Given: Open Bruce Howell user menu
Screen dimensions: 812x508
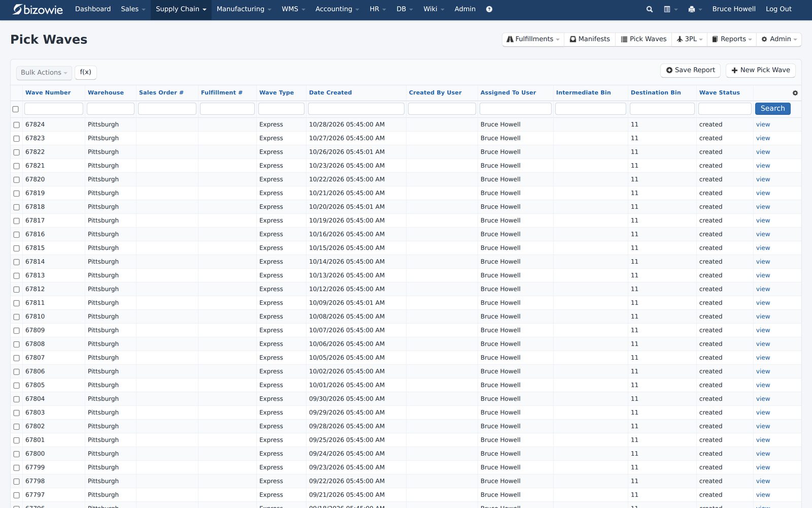Looking at the screenshot, I should (733, 9).
